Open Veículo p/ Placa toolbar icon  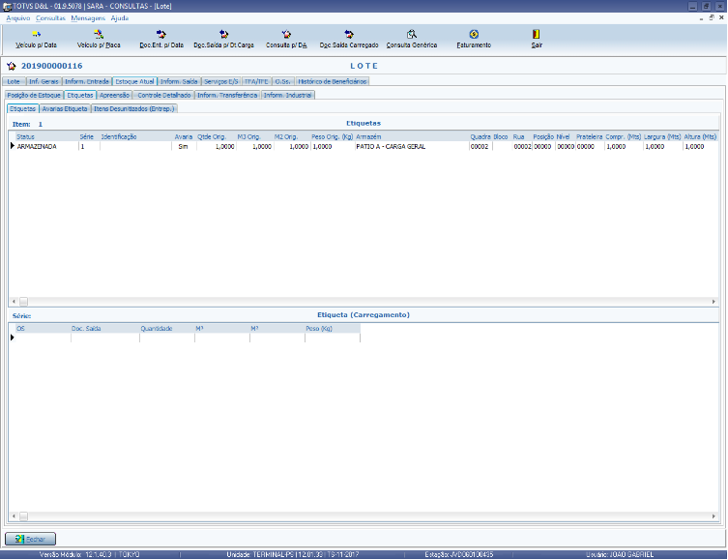99,35
